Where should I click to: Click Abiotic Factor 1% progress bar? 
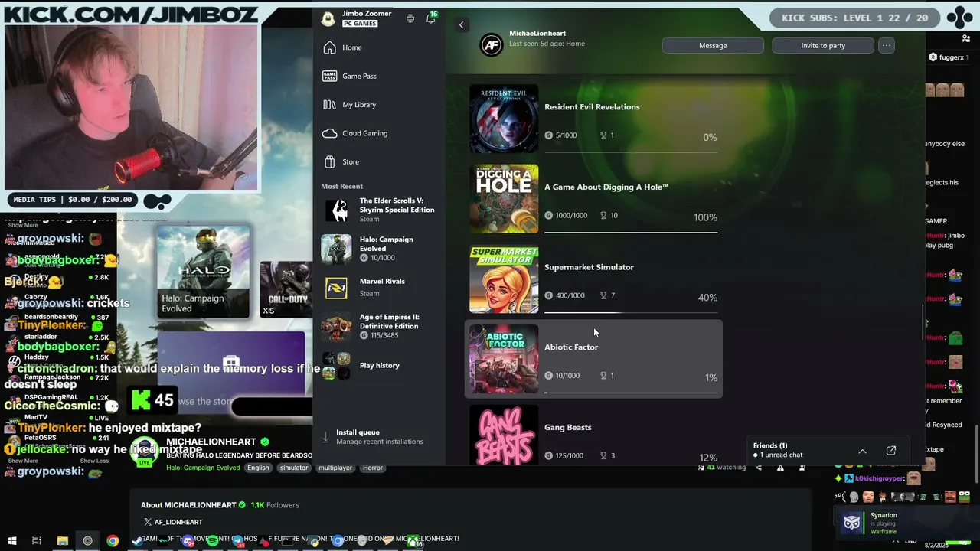pyautogui.click(x=631, y=393)
